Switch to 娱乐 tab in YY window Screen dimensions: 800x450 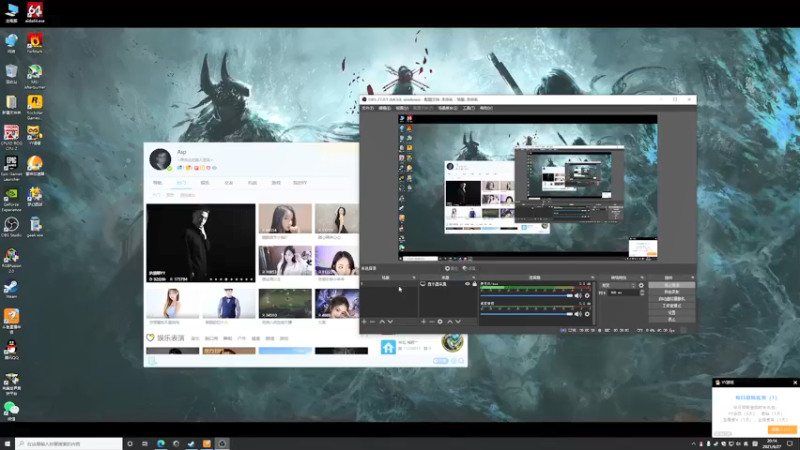205,183
